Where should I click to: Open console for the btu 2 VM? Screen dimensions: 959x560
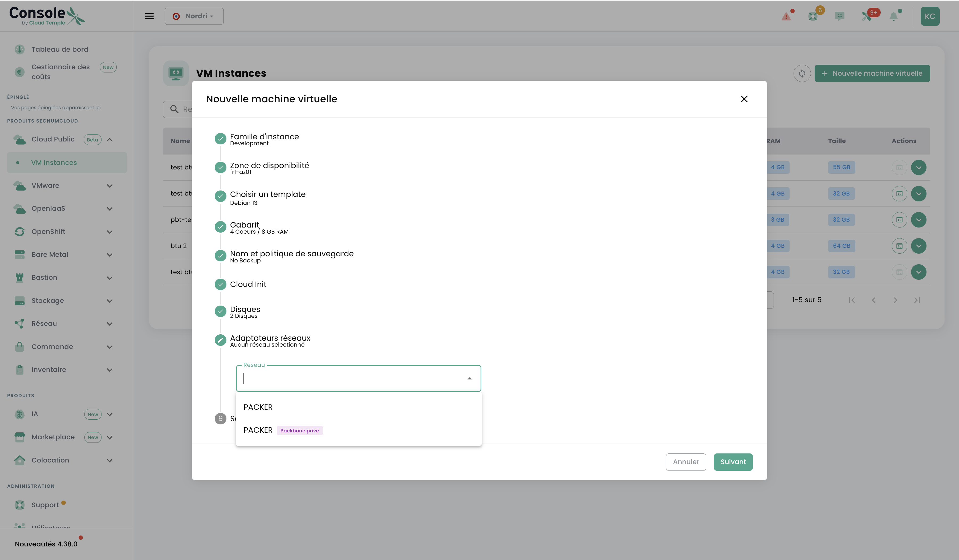899,246
